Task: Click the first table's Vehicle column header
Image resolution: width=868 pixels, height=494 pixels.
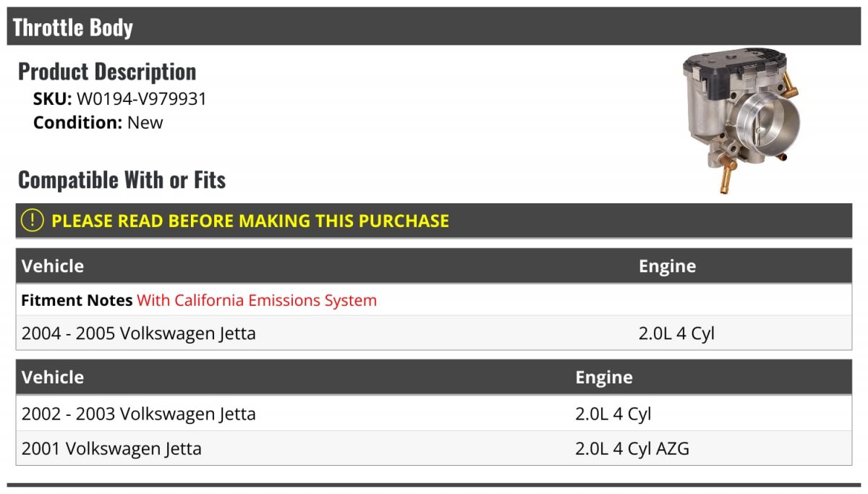Action: [53, 266]
